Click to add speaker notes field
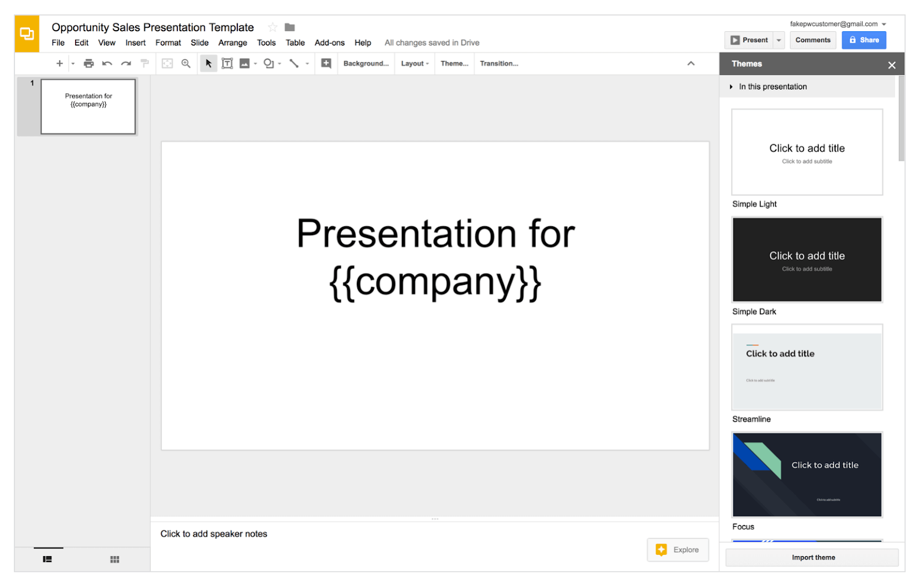 214,534
